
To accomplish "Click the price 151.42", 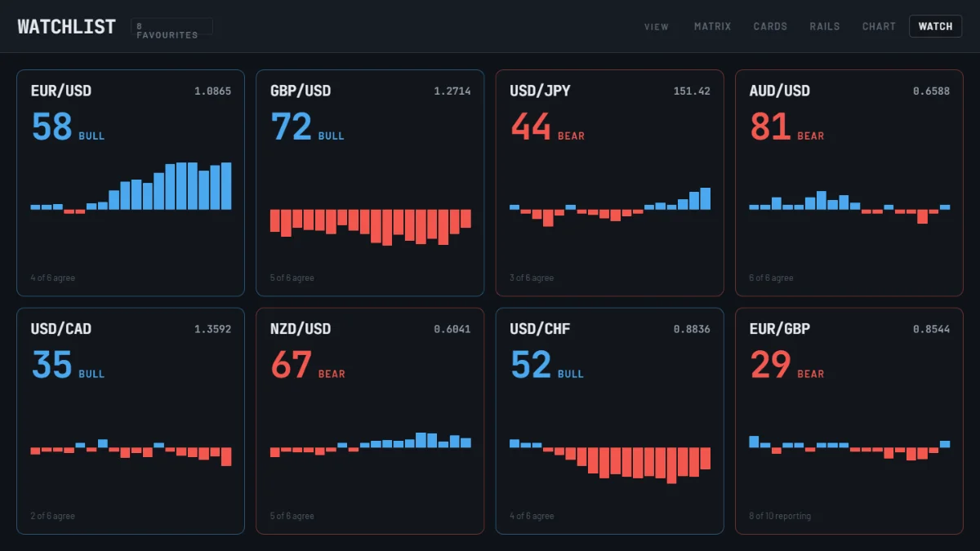I will click(692, 91).
